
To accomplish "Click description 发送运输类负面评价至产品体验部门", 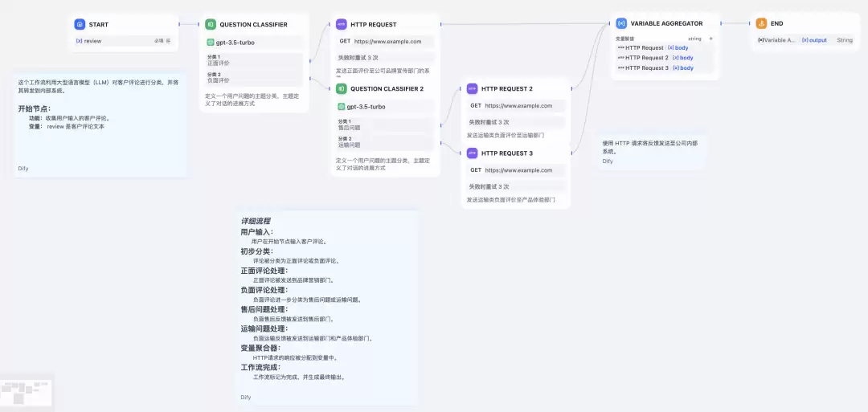I will [x=511, y=200].
